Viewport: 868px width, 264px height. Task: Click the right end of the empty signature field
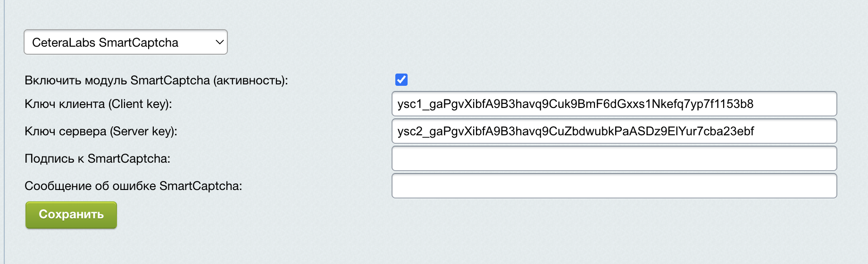pos(826,158)
